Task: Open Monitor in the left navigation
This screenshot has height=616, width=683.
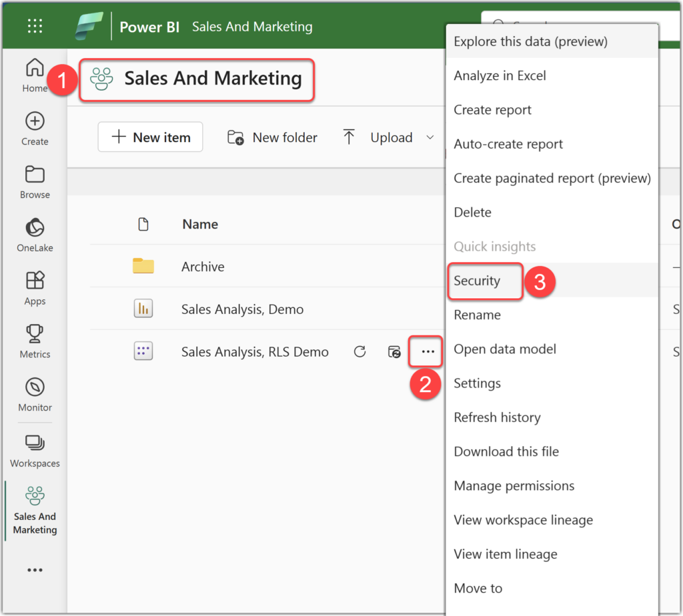Action: (35, 395)
